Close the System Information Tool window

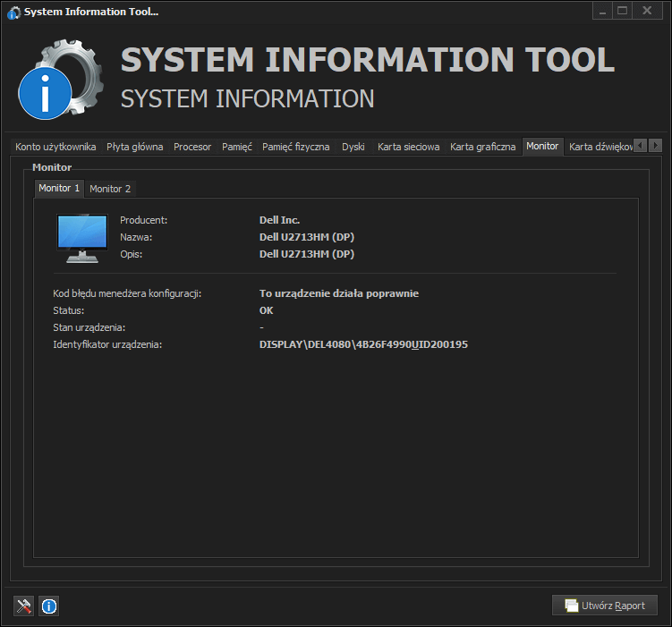coord(647,11)
